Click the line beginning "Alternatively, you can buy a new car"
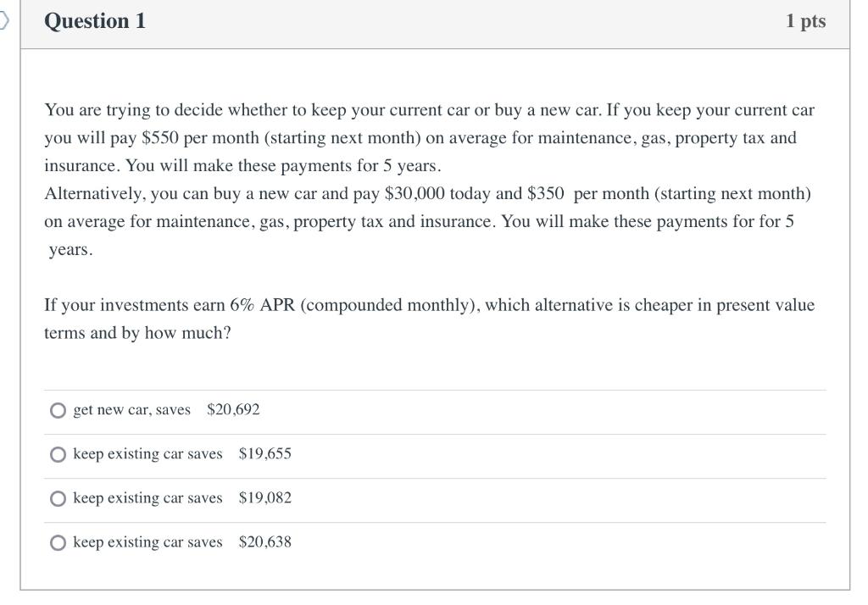Screen dimensions: 868x605 [427, 194]
